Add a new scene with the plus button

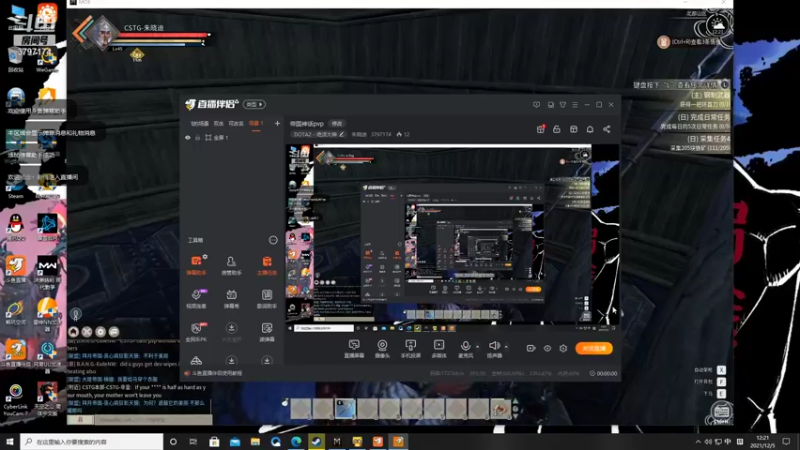tap(277, 123)
